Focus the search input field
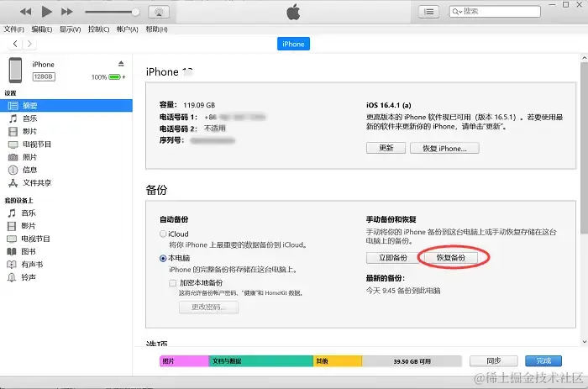Viewport: 588px width, 389px height. tap(495, 12)
